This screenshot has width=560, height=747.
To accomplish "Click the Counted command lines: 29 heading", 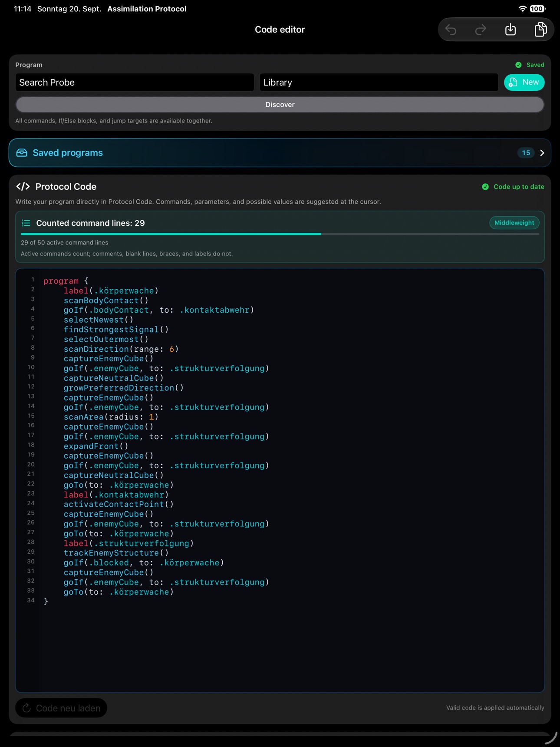I will coord(90,223).
